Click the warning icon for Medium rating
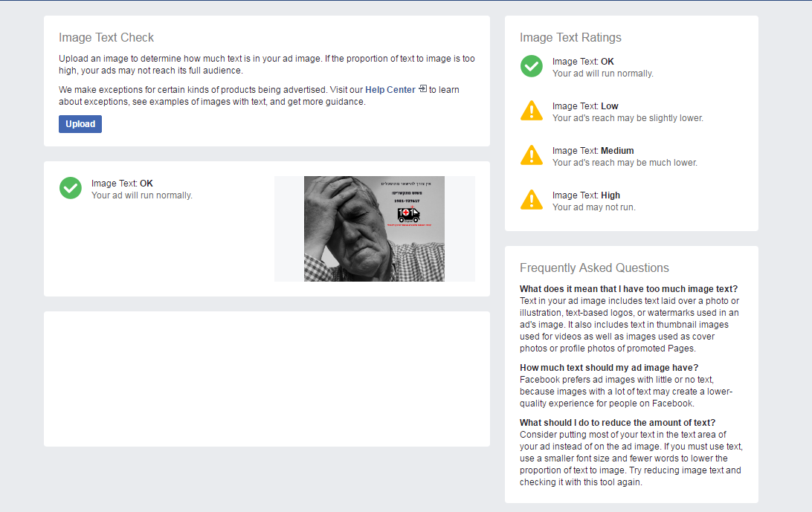 pyautogui.click(x=532, y=155)
